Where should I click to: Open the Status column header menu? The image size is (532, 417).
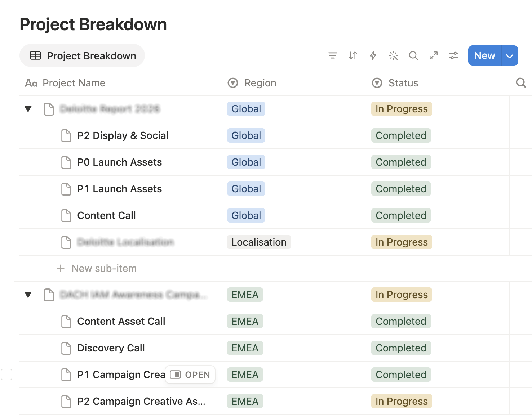(395, 83)
